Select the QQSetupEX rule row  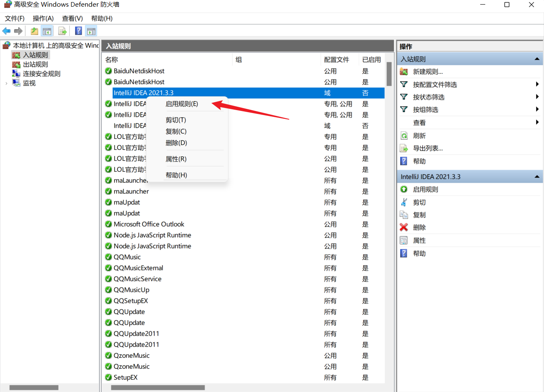[x=244, y=301]
